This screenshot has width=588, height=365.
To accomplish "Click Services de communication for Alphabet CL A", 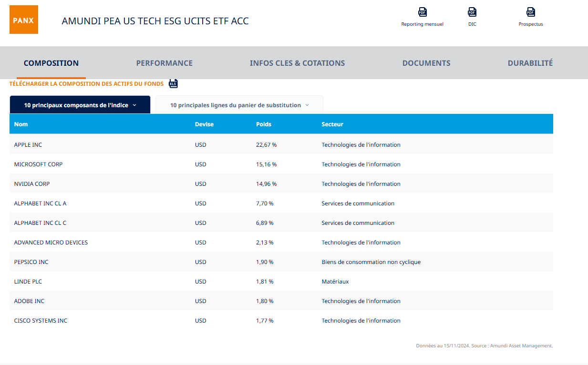I will pyautogui.click(x=358, y=203).
